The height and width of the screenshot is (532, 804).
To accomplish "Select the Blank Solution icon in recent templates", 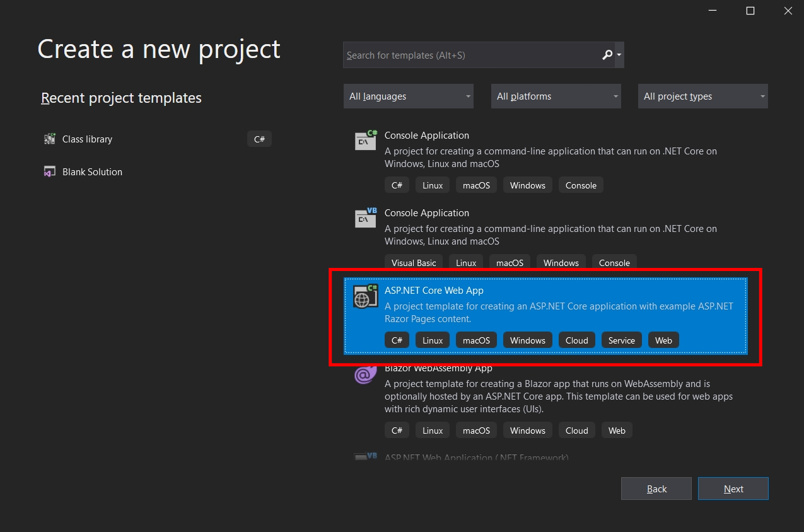I will click(50, 171).
